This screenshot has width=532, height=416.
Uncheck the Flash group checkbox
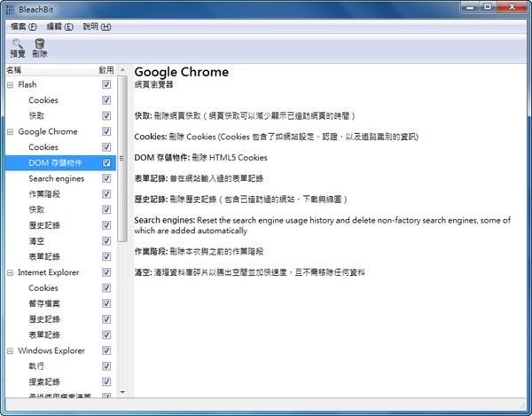click(106, 84)
